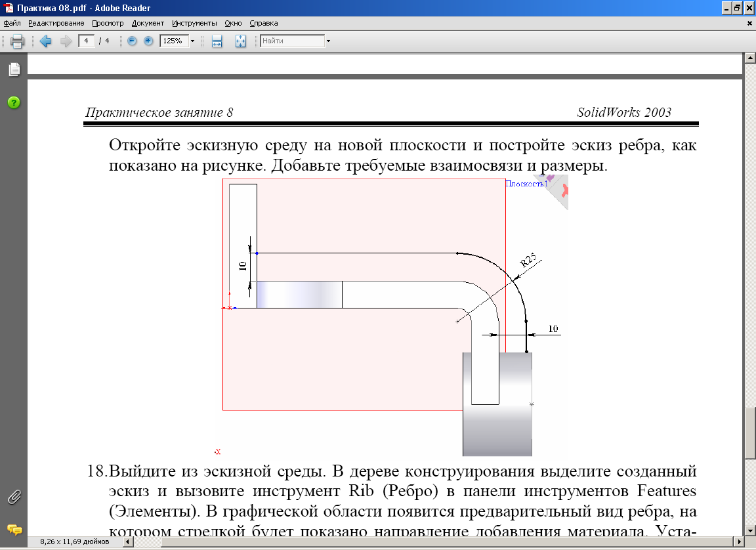Open the Файл menu
Viewport: 756px width, 550px height.
pyautogui.click(x=12, y=23)
